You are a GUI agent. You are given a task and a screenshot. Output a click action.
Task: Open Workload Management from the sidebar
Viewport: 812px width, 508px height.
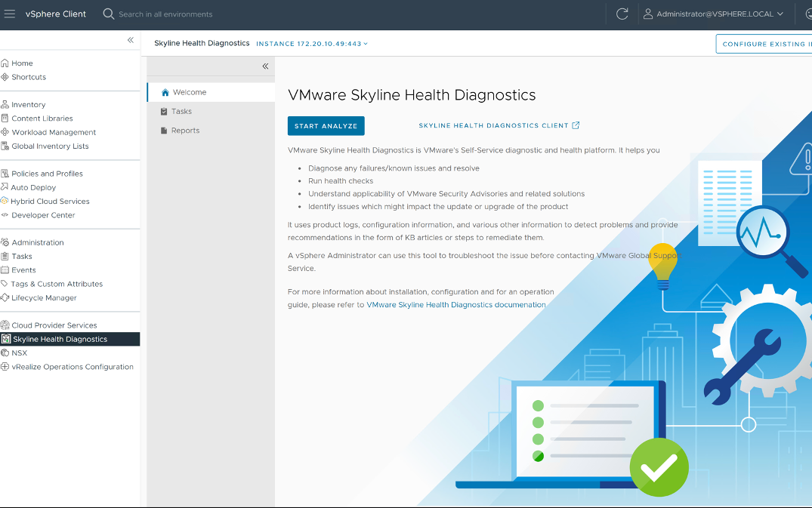54,133
